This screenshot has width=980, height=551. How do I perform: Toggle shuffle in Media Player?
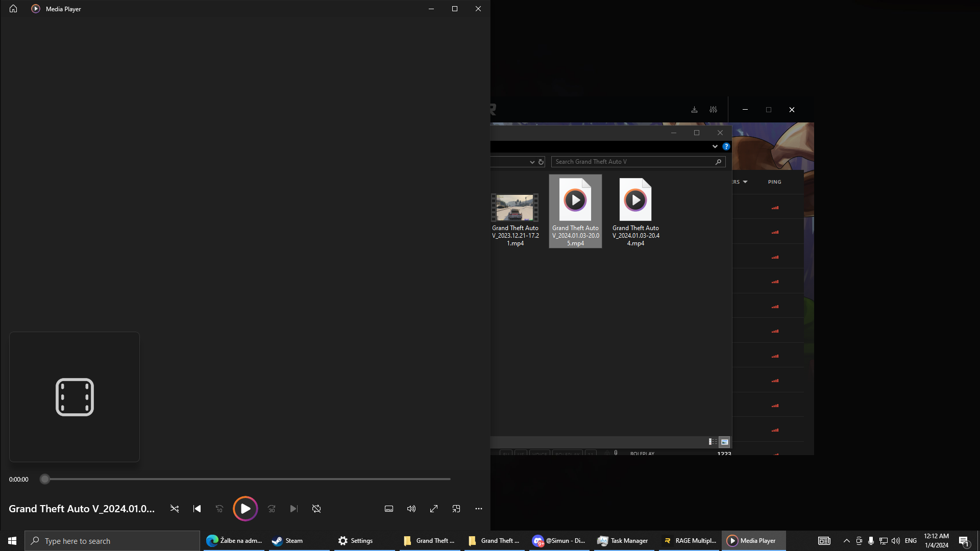(175, 509)
